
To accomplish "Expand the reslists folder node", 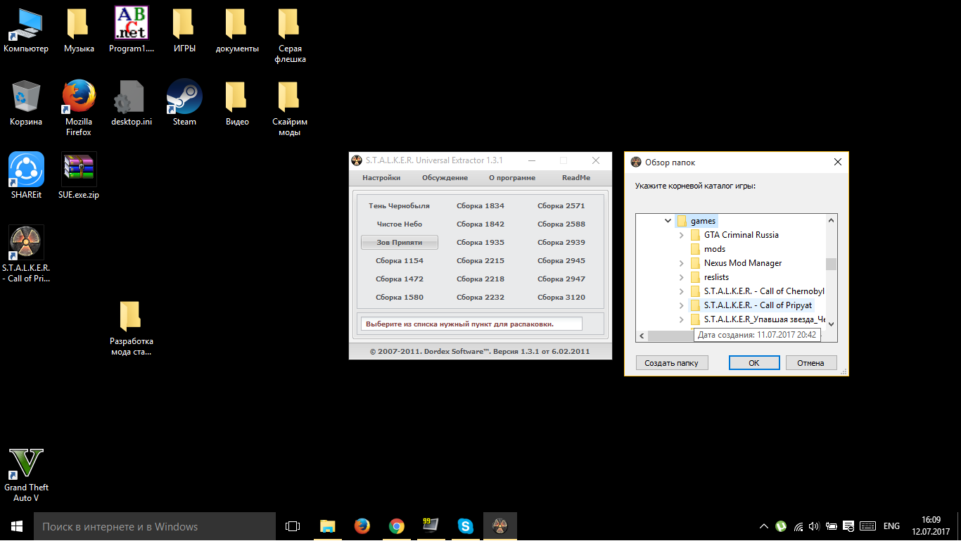I will tap(681, 277).
